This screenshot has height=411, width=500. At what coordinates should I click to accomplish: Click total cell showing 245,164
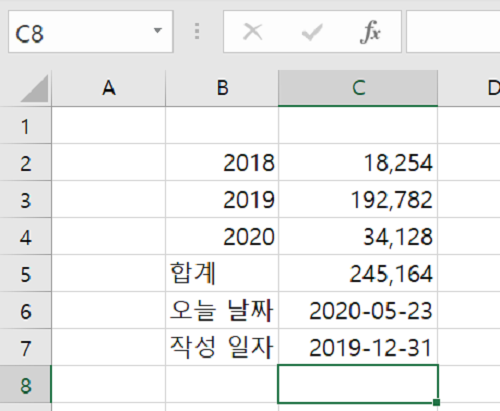point(358,274)
